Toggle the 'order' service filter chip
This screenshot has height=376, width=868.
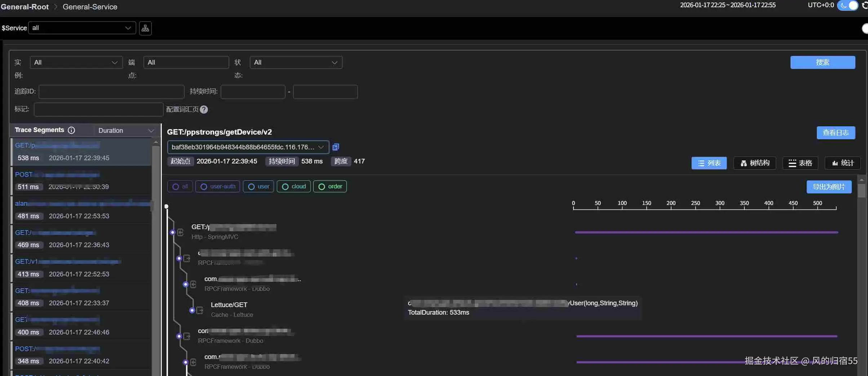(x=330, y=187)
